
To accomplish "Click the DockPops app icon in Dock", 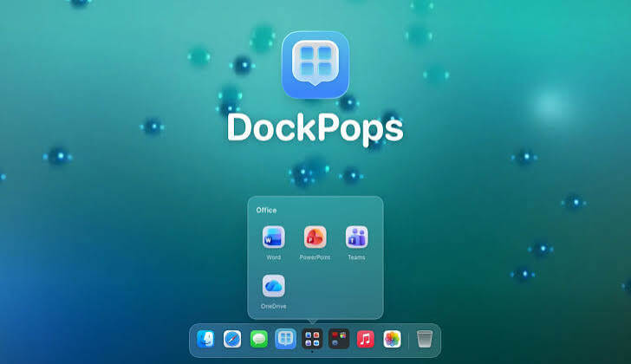I will 285,339.
